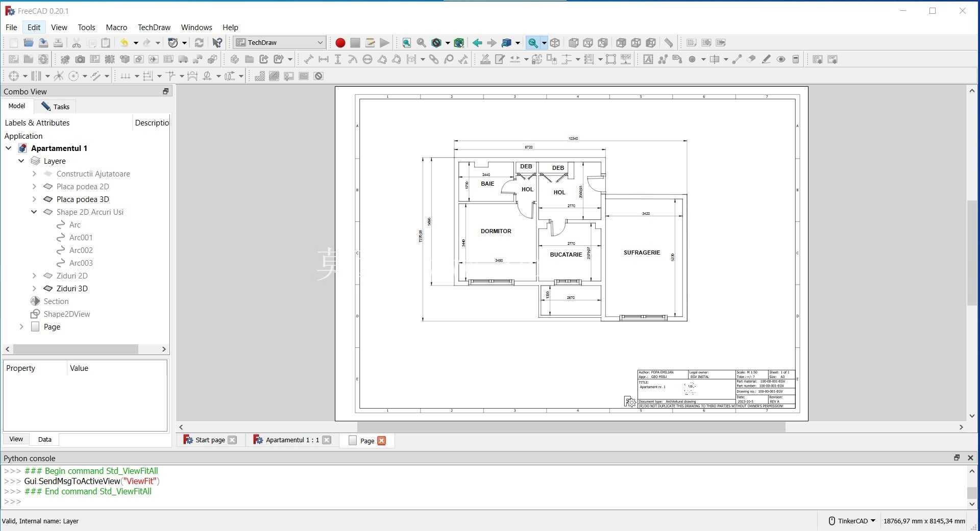Switch to the Data property tab
Viewport: 980px width, 531px height.
[45, 439]
